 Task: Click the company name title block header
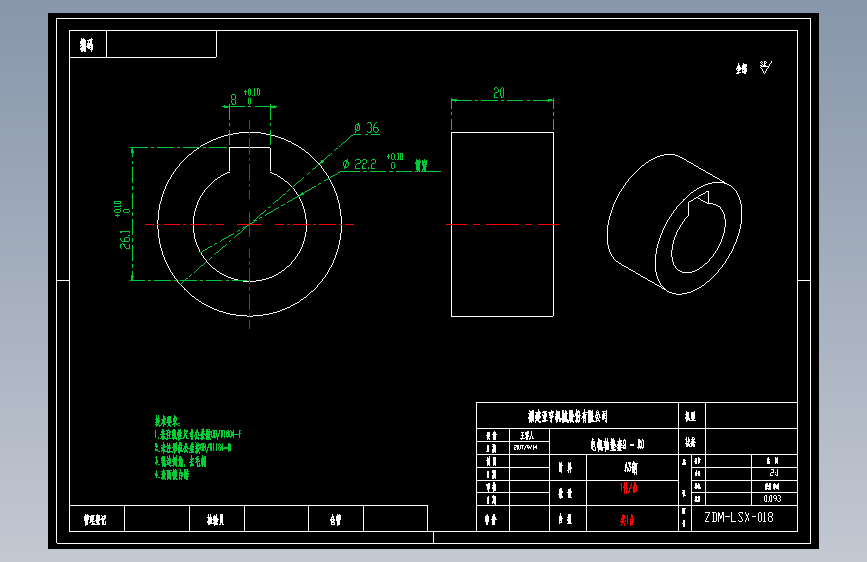coord(567,416)
